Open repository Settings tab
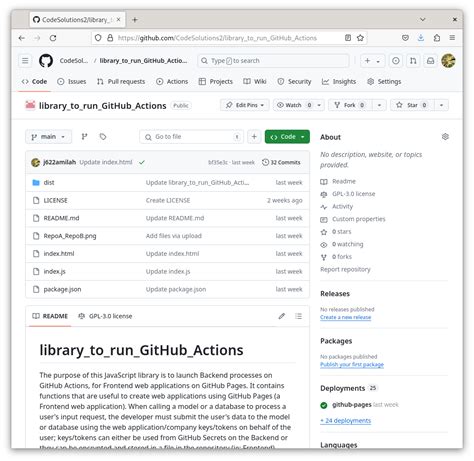474x461 pixels. [384, 81]
